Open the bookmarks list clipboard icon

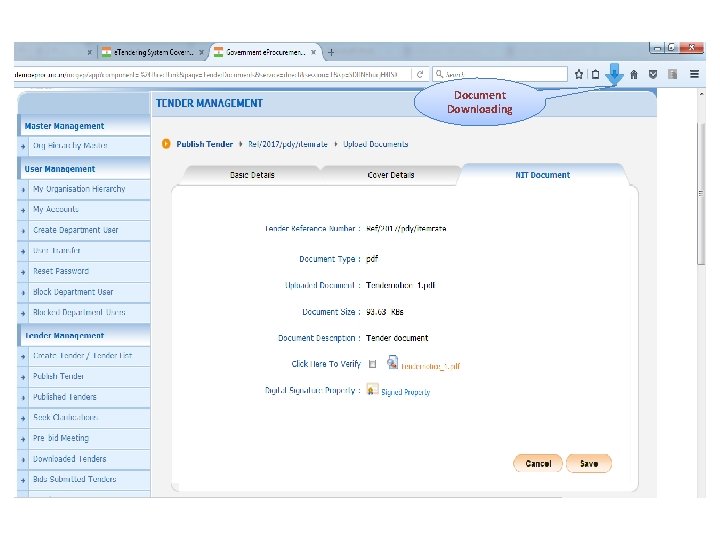click(x=595, y=74)
